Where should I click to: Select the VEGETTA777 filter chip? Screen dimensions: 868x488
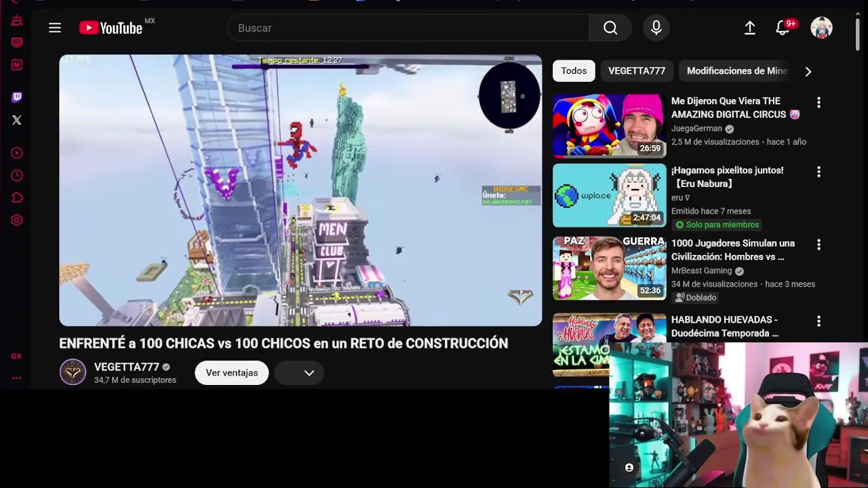(x=637, y=70)
